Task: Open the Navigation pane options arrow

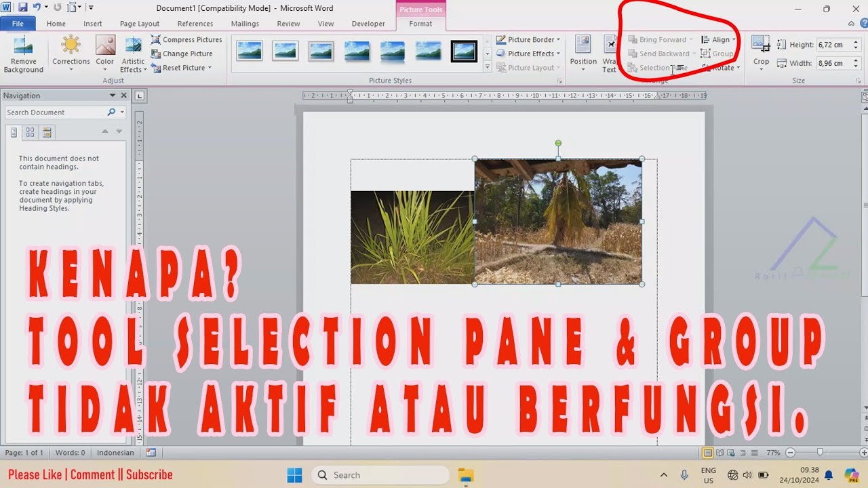Action: 113,96
